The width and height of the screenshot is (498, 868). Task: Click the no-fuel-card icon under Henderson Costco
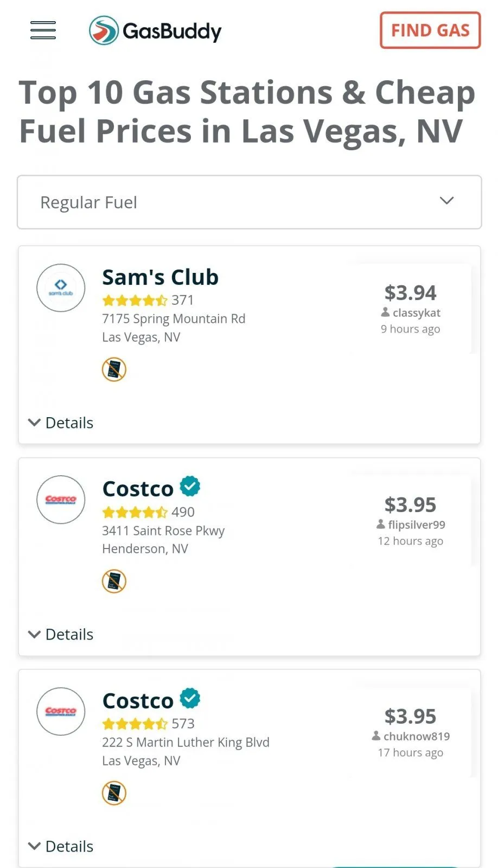point(114,581)
